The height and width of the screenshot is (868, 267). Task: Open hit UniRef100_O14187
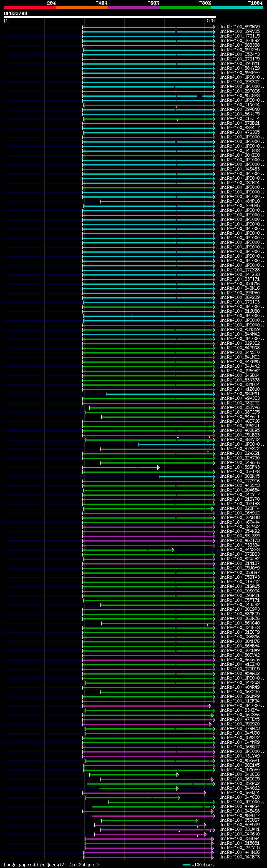(239, 563)
